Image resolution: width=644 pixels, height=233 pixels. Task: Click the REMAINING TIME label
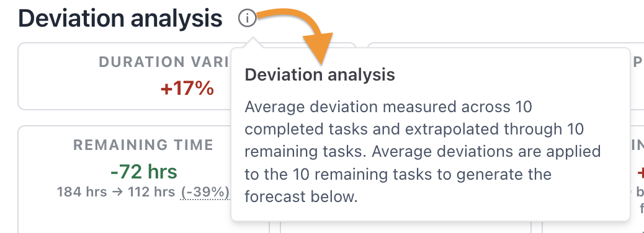coord(143,145)
